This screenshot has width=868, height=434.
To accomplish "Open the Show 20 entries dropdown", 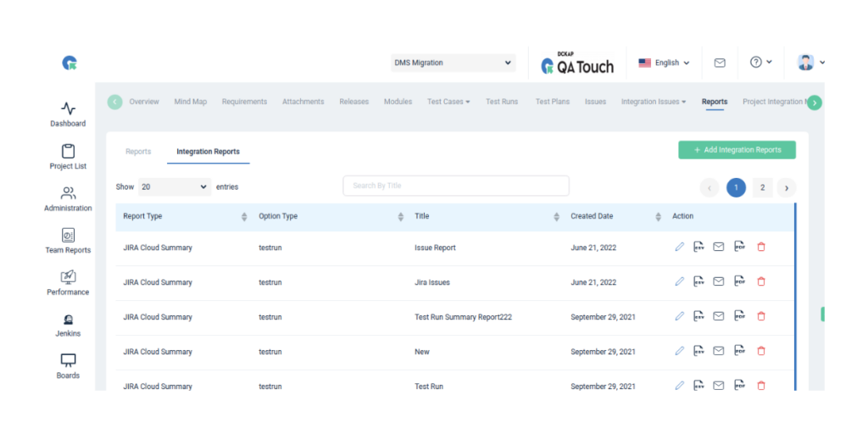I will 175,187.
